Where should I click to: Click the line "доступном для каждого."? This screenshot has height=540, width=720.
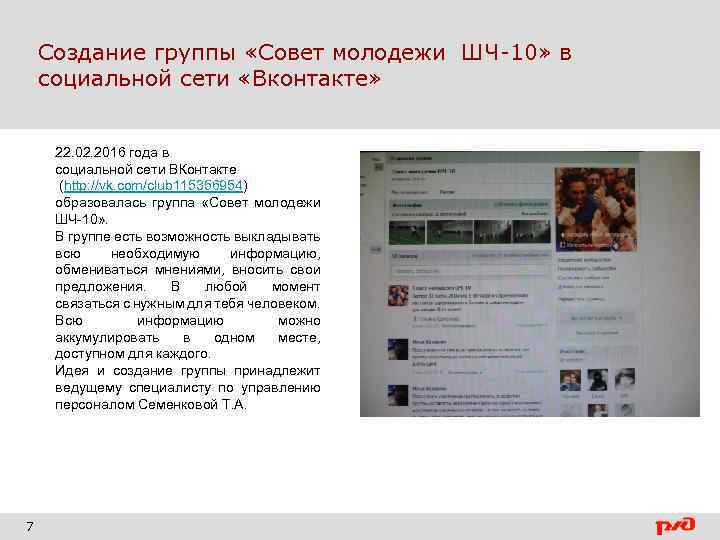(x=133, y=354)
